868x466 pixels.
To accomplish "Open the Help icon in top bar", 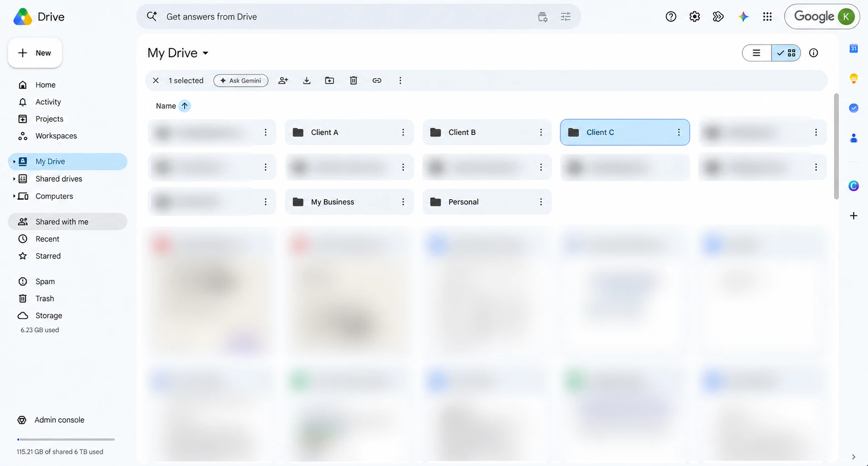I will [x=671, y=17].
